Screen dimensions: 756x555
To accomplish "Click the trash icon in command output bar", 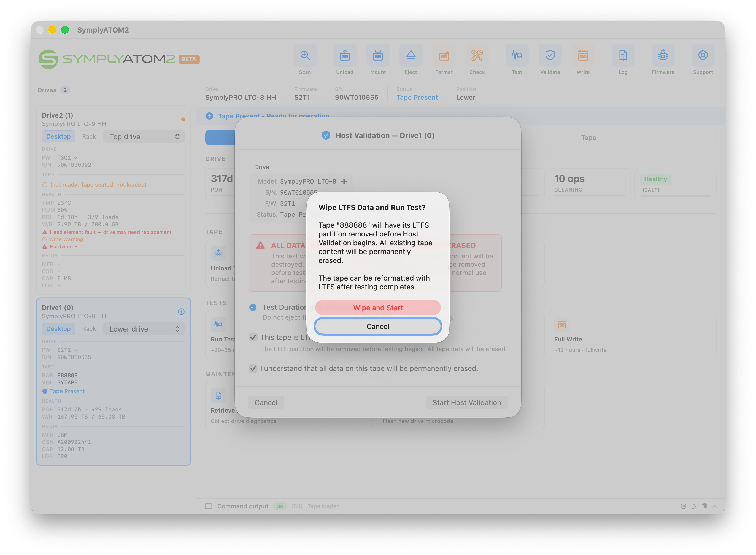I will click(x=704, y=506).
